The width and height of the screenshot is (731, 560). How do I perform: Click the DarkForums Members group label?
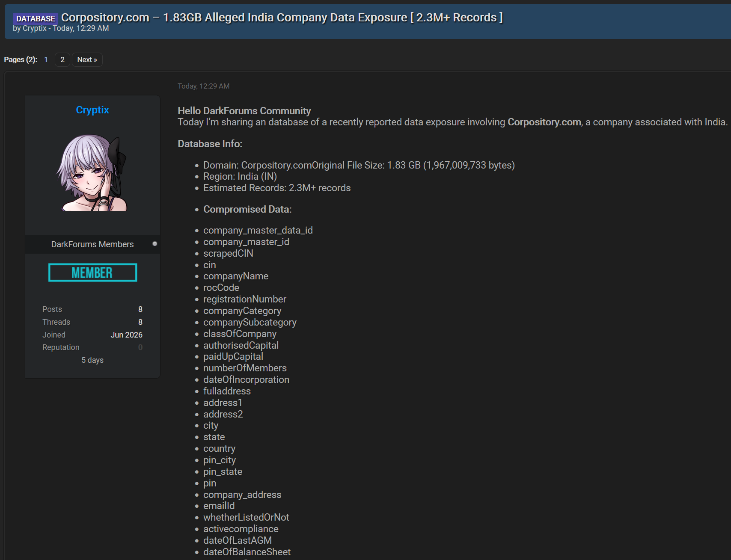[92, 244]
